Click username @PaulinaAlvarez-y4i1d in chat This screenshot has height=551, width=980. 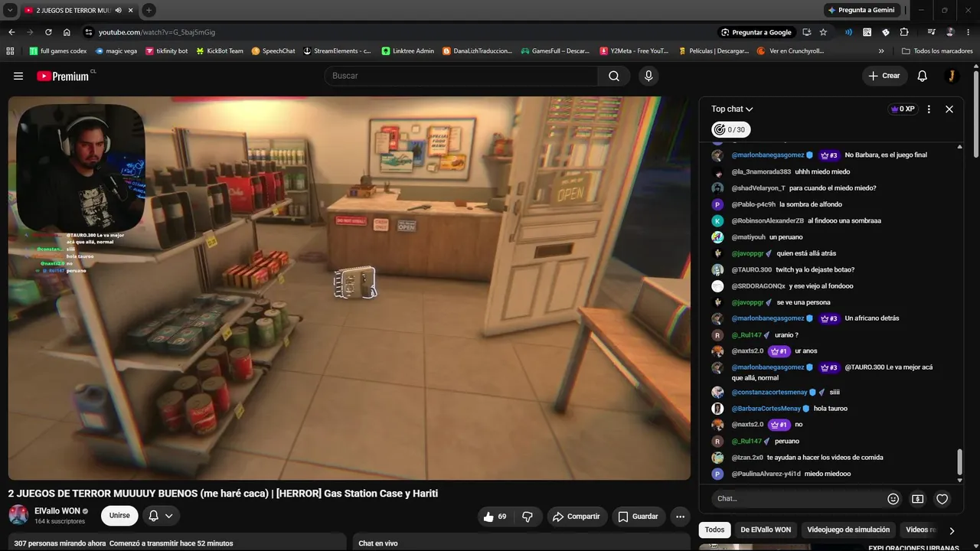[x=766, y=474]
